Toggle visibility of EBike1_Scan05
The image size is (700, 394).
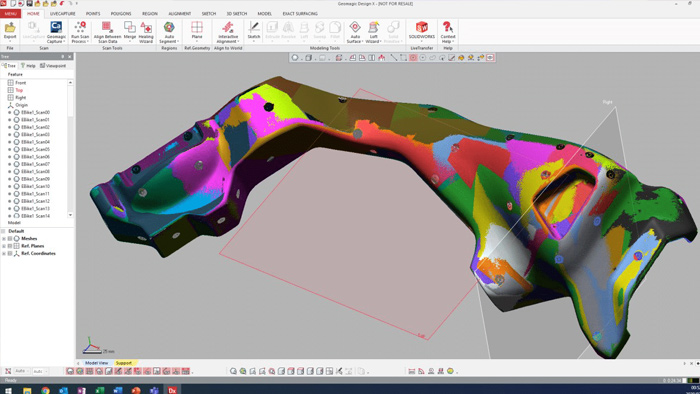point(10,149)
